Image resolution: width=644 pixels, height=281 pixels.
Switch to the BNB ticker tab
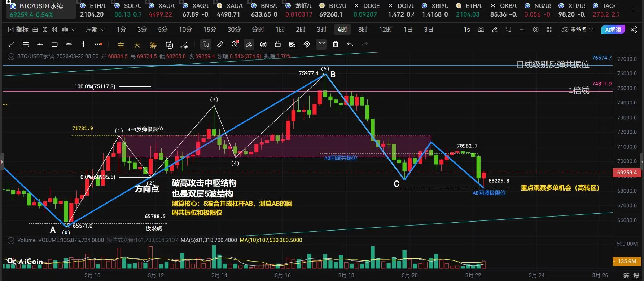[264, 10]
